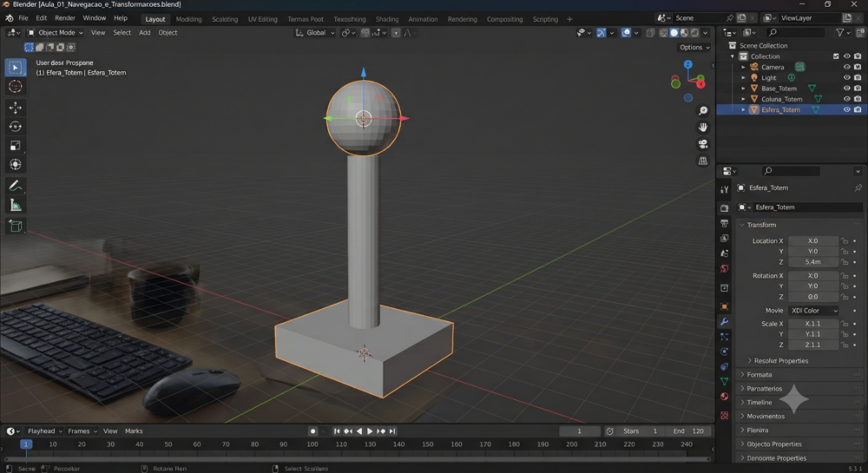Open the Render menu

(x=65, y=18)
